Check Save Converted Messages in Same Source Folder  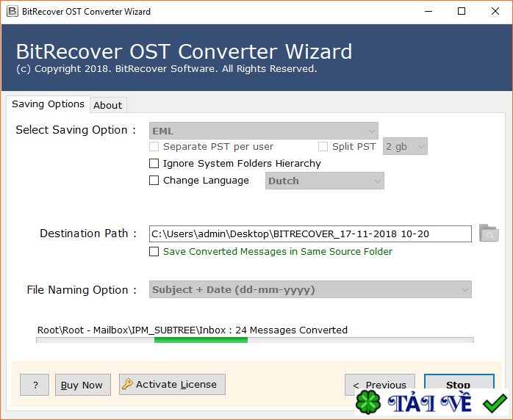coord(154,251)
